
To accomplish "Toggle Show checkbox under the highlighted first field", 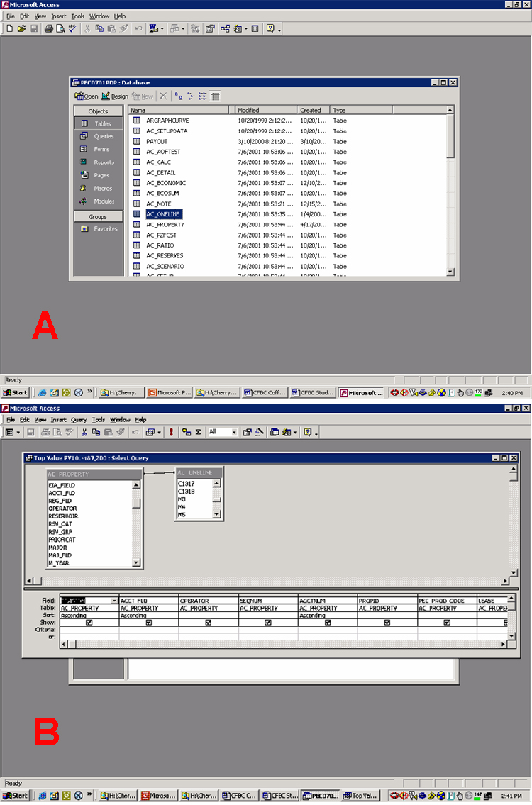I will click(89, 623).
